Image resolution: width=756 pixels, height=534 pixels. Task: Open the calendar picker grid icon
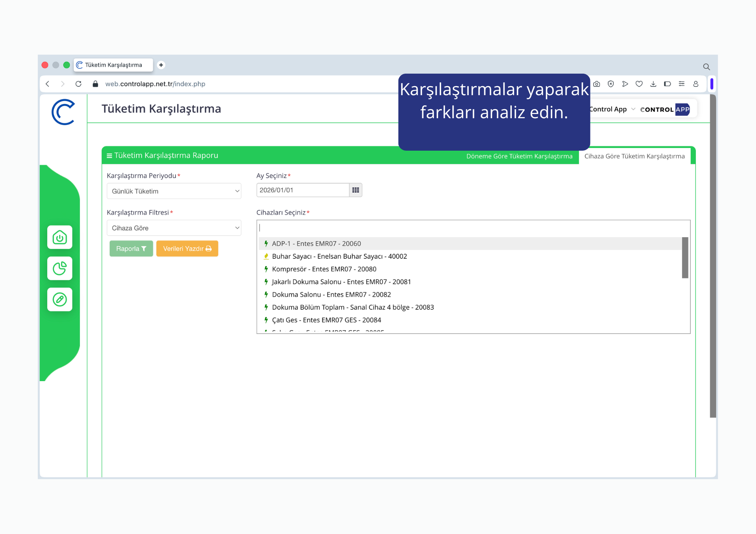(x=356, y=190)
